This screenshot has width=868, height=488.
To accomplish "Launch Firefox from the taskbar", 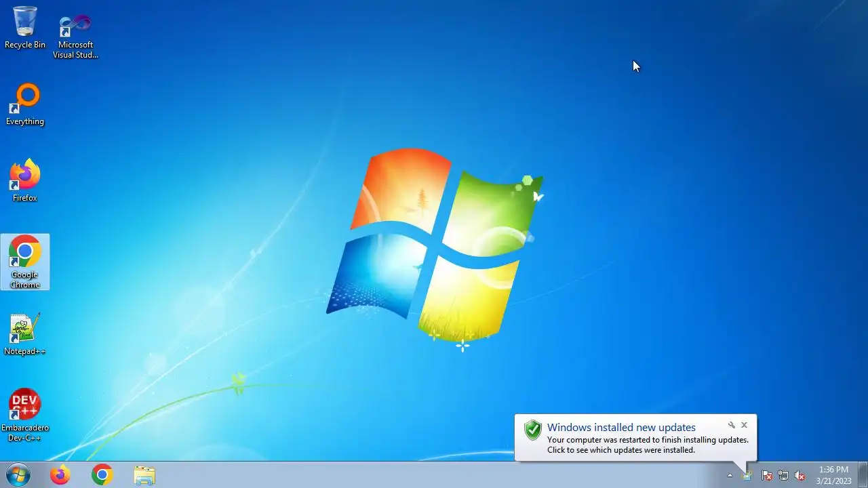I will (x=60, y=475).
